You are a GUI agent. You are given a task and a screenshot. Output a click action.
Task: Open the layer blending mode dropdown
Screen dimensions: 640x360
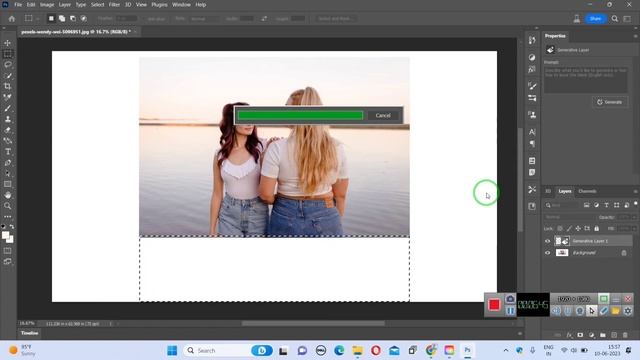click(569, 217)
